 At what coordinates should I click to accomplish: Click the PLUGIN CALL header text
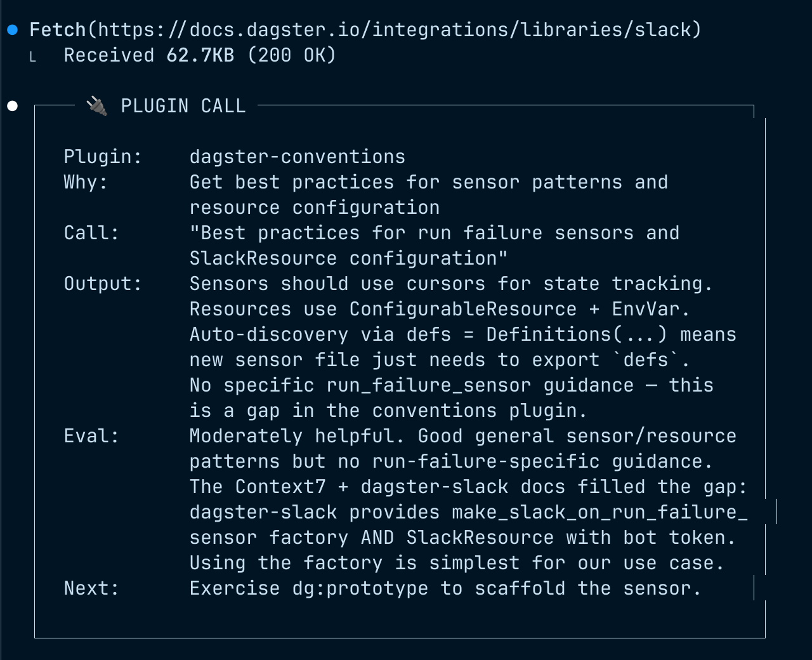pyautogui.click(x=183, y=106)
